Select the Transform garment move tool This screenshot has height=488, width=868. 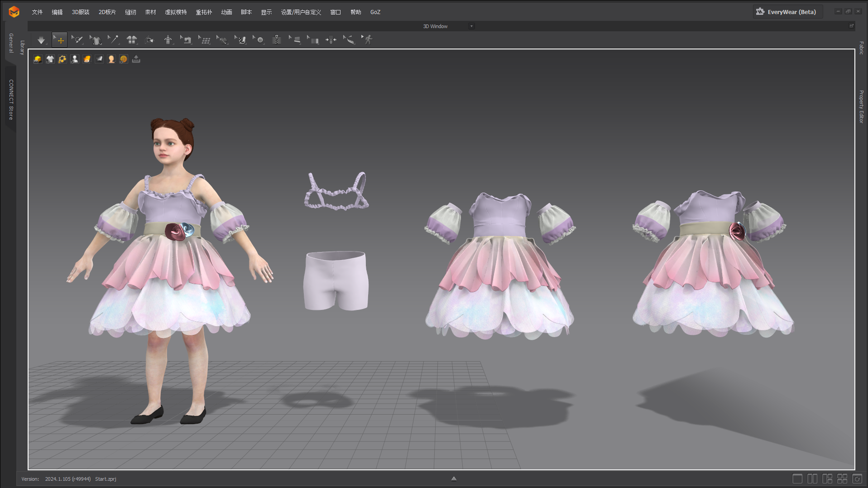click(x=59, y=40)
